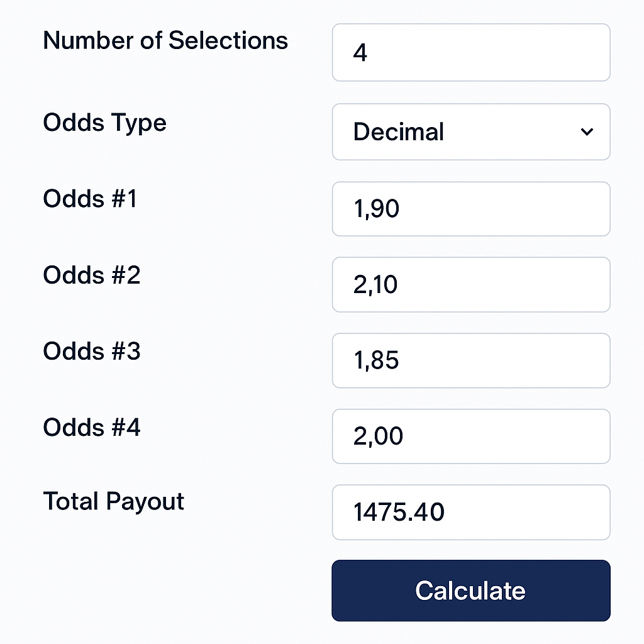Click the 2,00 odds value

(378, 436)
